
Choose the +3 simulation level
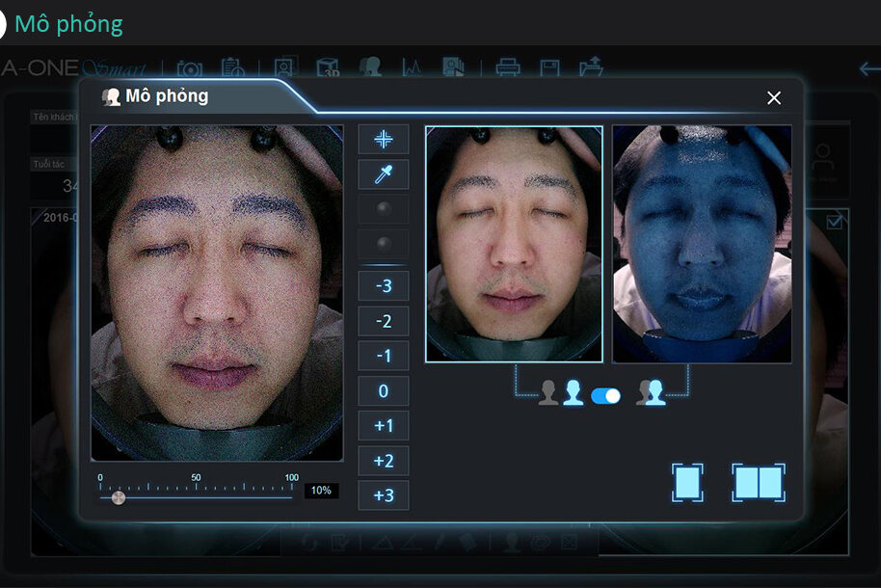(384, 495)
